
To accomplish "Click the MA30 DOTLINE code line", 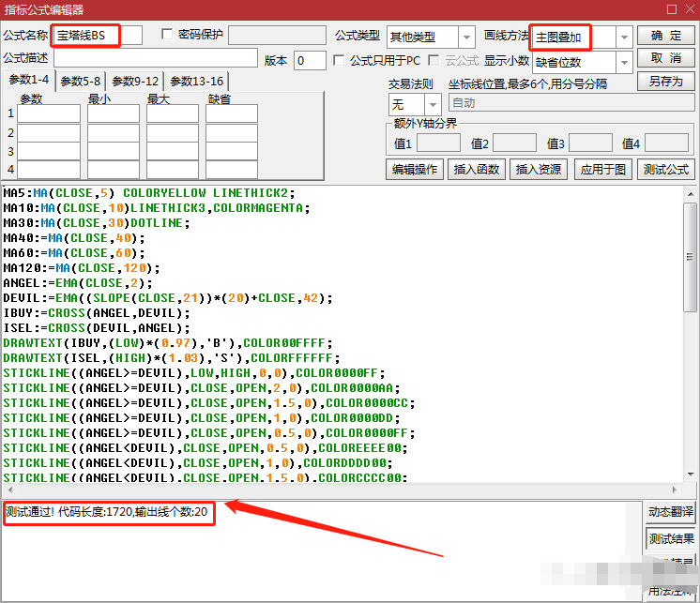I will coord(97,223).
